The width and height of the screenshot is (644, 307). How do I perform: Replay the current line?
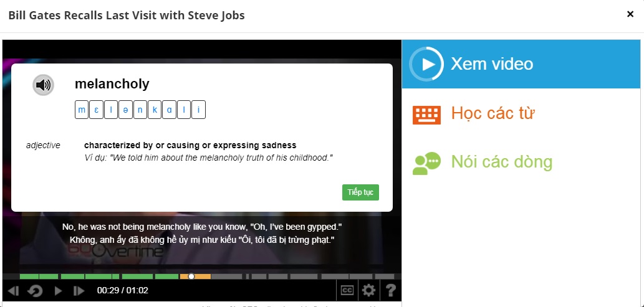coord(36,291)
